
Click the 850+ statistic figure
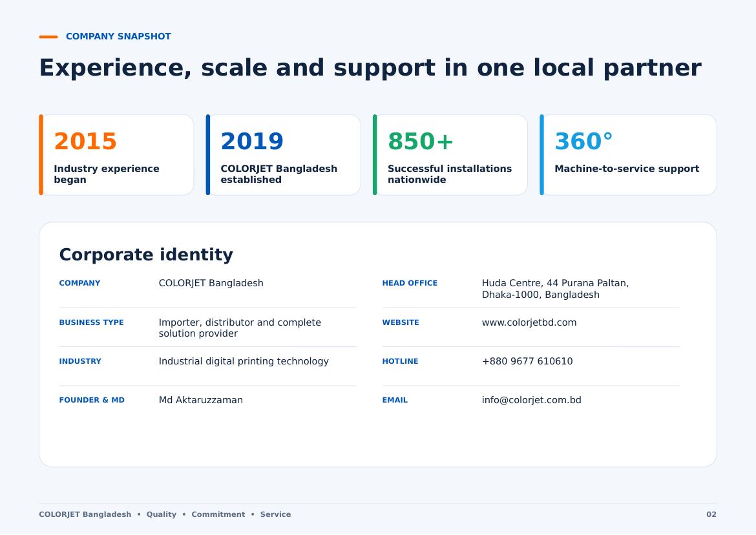(x=421, y=142)
